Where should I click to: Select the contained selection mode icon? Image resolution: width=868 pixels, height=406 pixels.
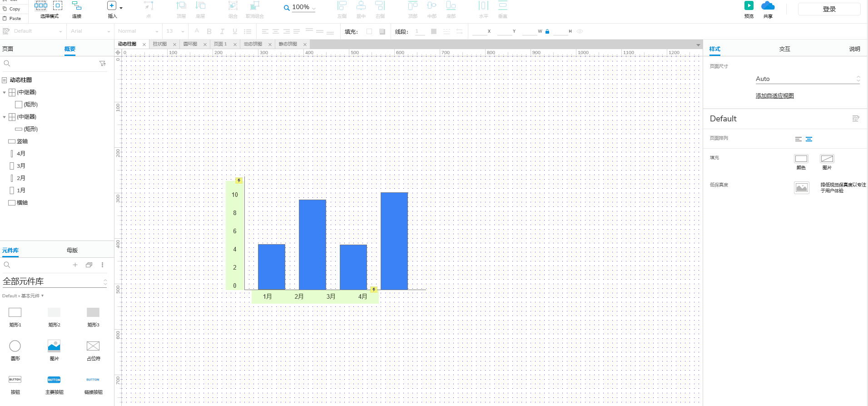pos(58,5)
